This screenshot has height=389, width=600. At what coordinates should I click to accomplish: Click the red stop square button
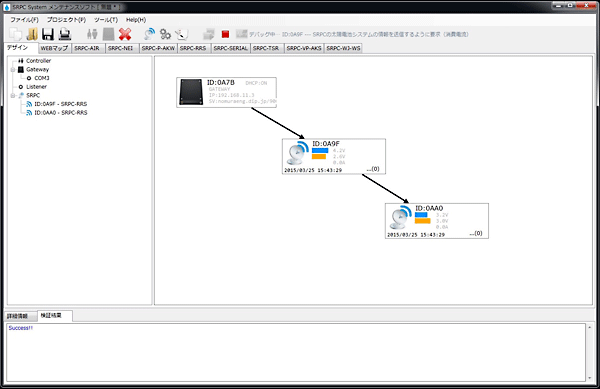pos(225,34)
